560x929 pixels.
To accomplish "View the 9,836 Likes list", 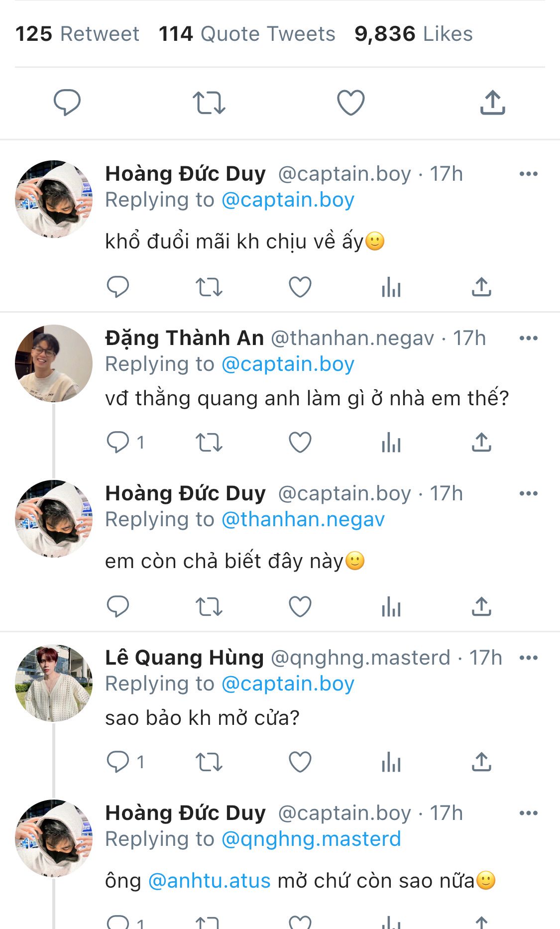I will coord(413,34).
